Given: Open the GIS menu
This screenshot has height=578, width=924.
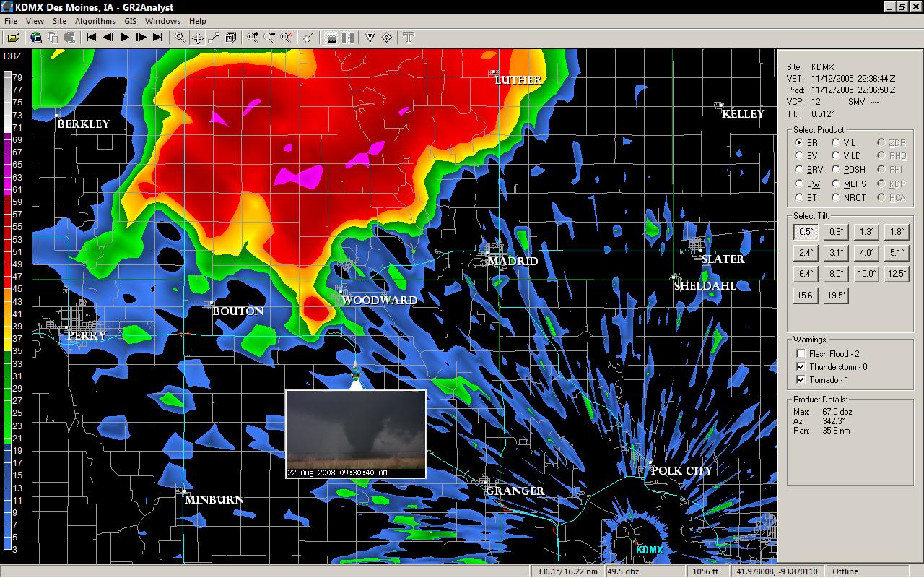Looking at the screenshot, I should tap(130, 21).
